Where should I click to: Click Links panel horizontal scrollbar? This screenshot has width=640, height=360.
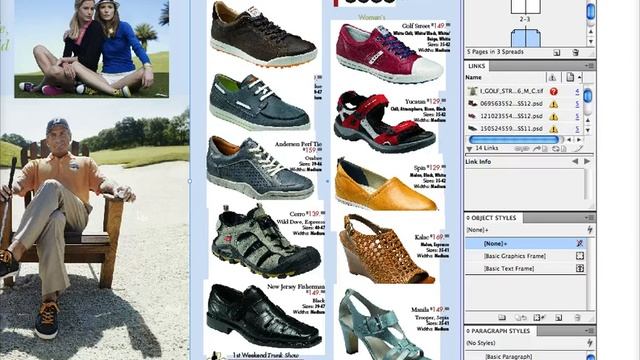[514, 140]
